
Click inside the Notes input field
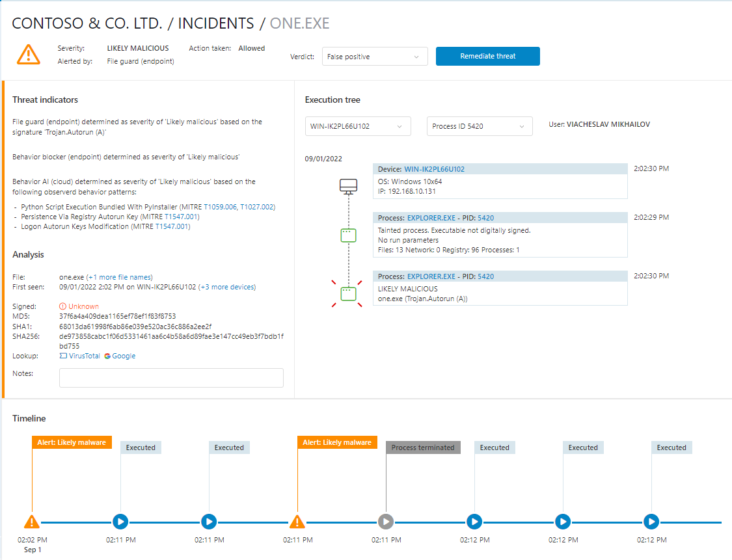170,378
